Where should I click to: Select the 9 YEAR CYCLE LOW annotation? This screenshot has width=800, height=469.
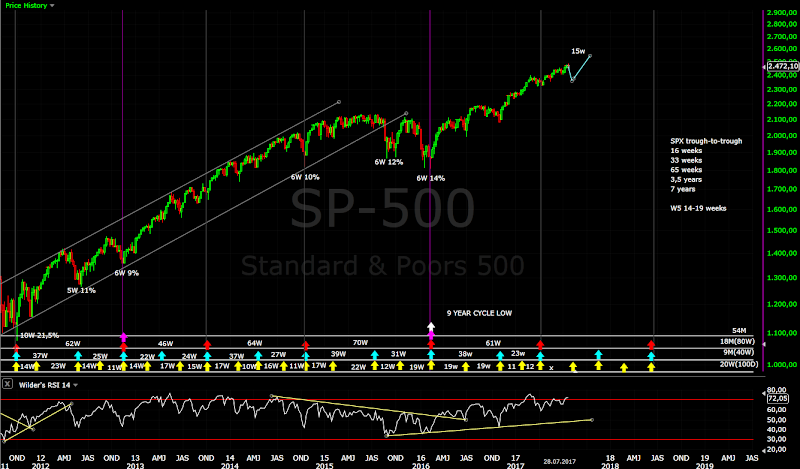pos(479,313)
